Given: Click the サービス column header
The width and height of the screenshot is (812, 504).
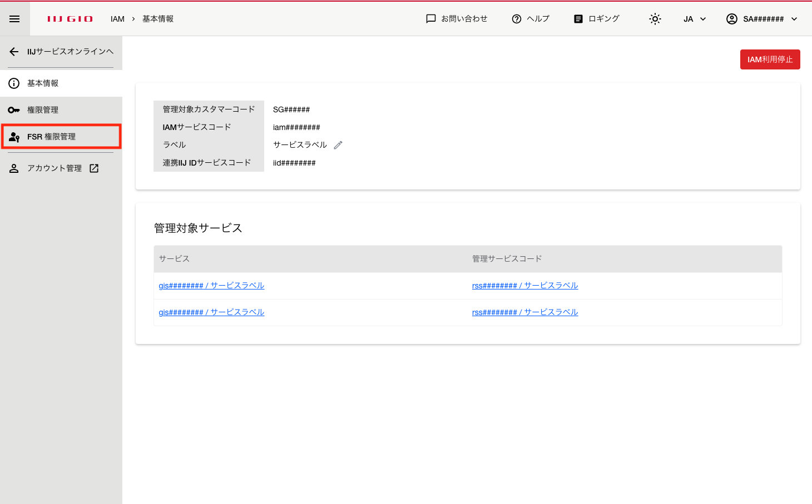Looking at the screenshot, I should [x=174, y=259].
